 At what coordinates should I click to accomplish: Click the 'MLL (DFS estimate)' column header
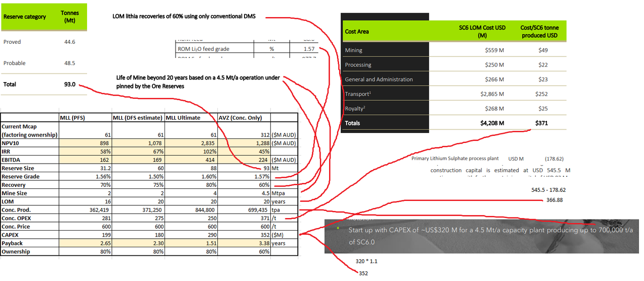click(x=137, y=118)
